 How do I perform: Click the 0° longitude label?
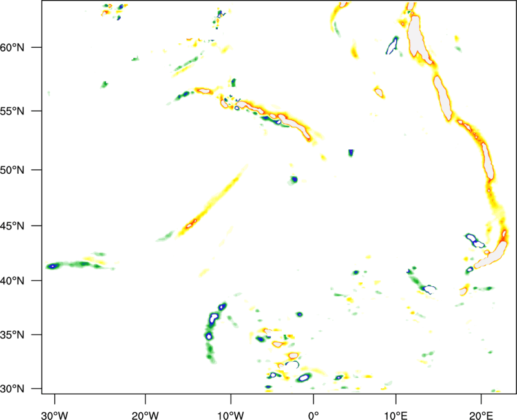(313, 415)
